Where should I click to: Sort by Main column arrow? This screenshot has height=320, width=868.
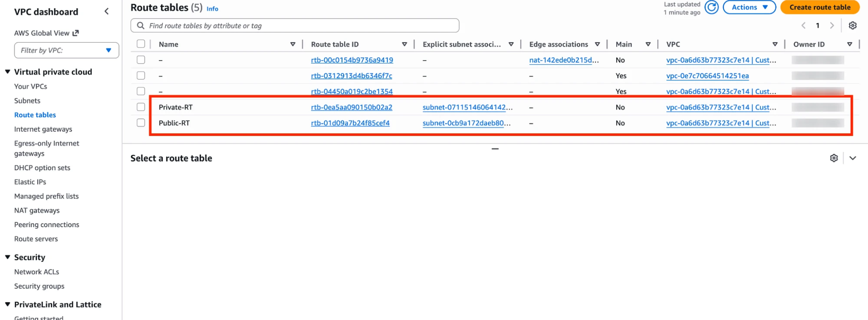pos(648,44)
